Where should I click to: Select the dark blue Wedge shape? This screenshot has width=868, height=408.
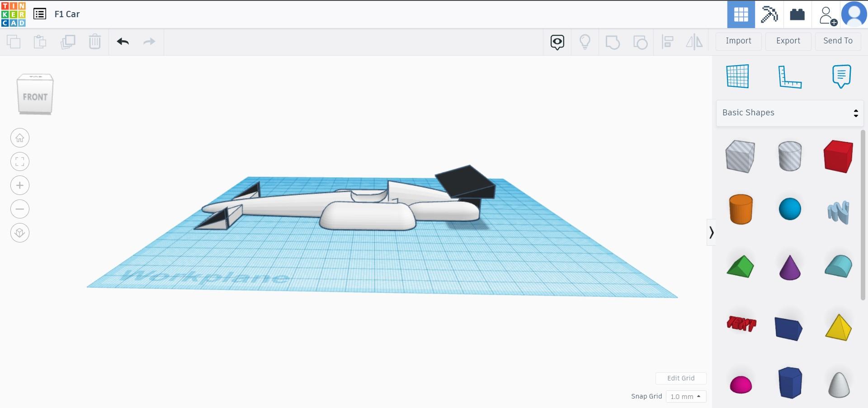(788, 328)
